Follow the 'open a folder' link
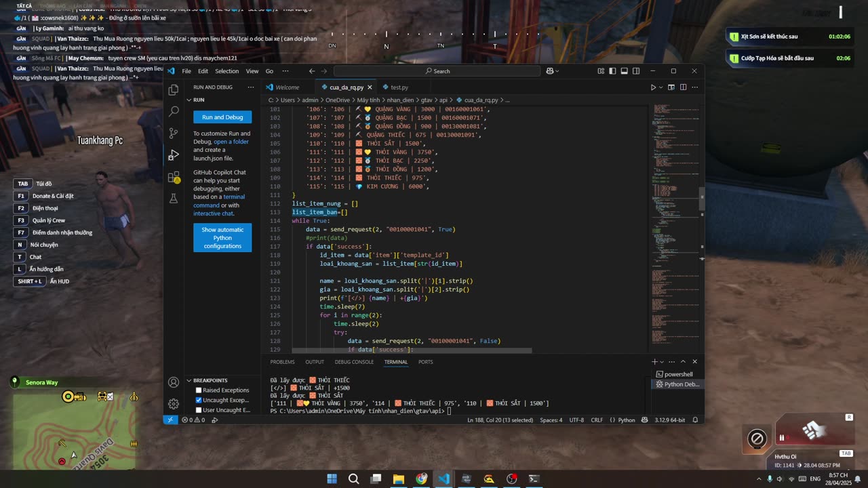 coord(231,142)
